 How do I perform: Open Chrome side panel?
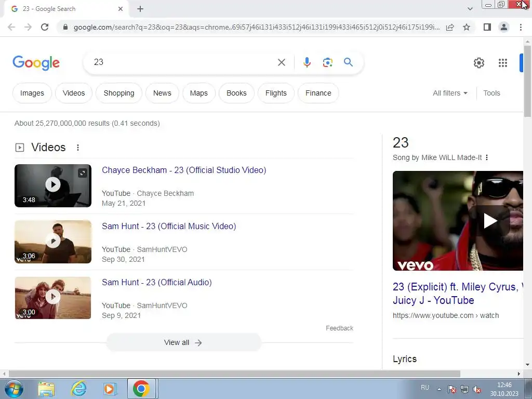point(487,27)
